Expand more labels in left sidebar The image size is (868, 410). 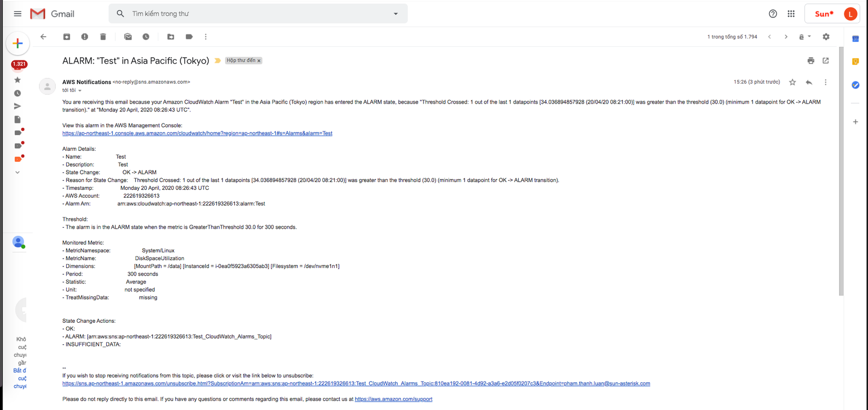[x=17, y=172]
